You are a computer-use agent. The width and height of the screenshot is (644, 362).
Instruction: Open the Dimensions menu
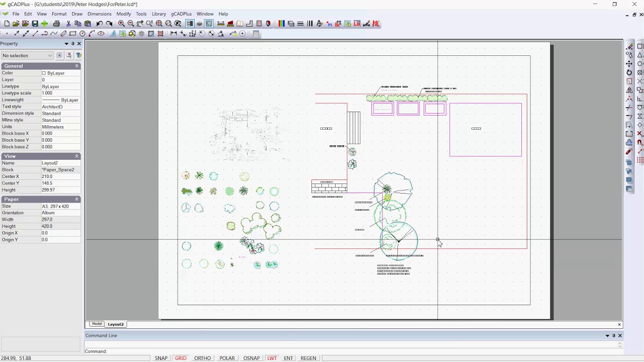99,14
